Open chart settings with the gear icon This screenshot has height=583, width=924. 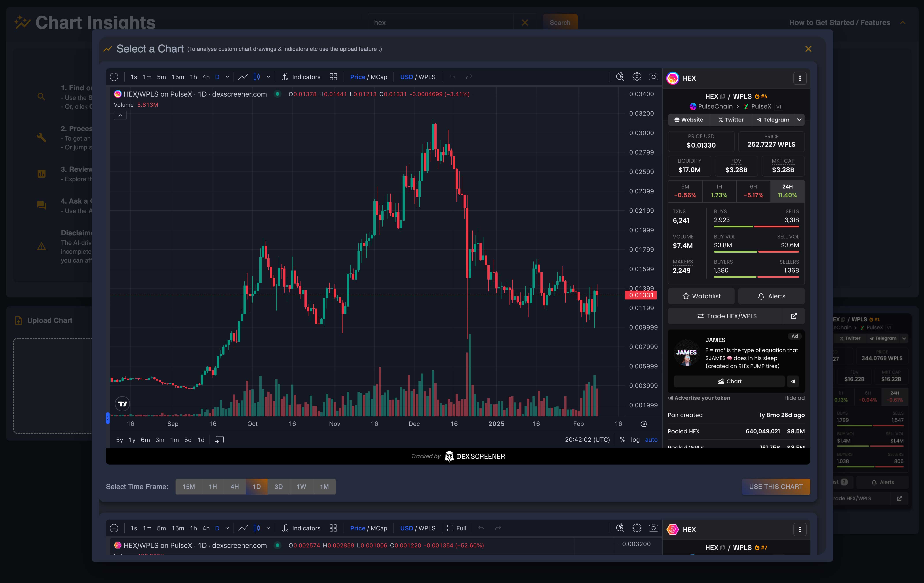tap(637, 77)
